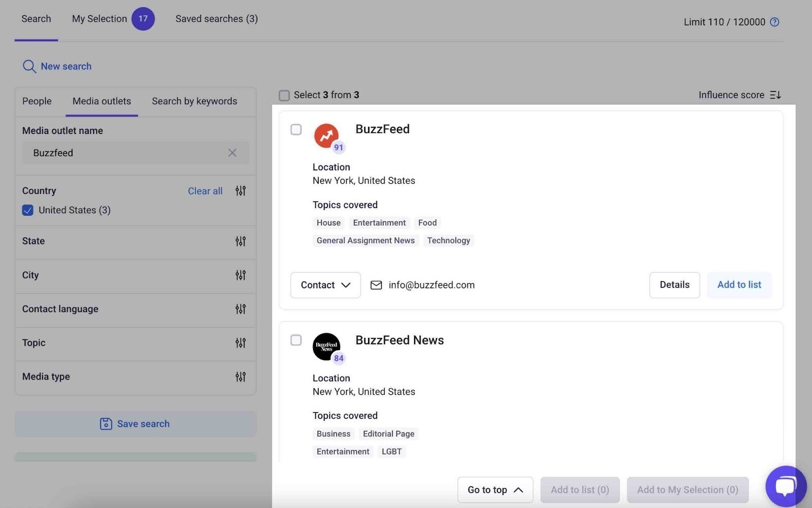
Task: Click the LGBT topic tag
Action: [392, 452]
